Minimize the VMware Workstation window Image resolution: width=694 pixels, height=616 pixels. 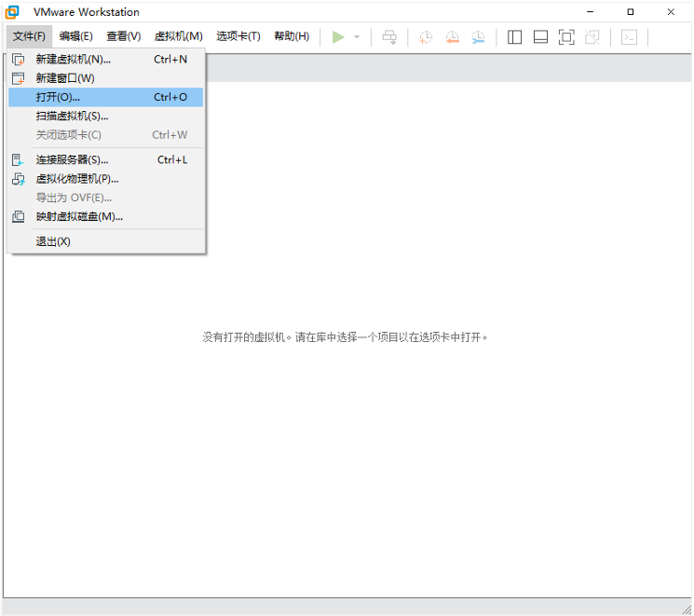(590, 12)
